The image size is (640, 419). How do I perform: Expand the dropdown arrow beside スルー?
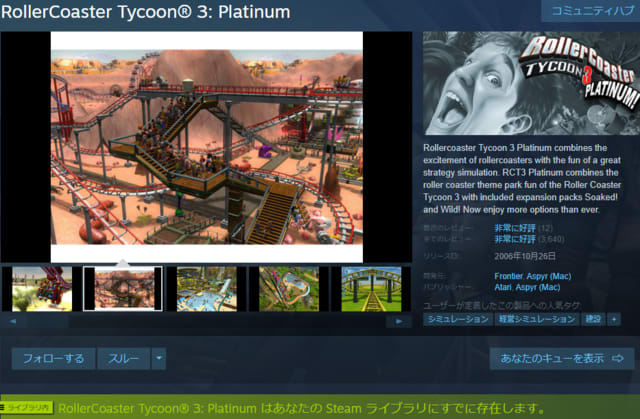[x=159, y=359]
